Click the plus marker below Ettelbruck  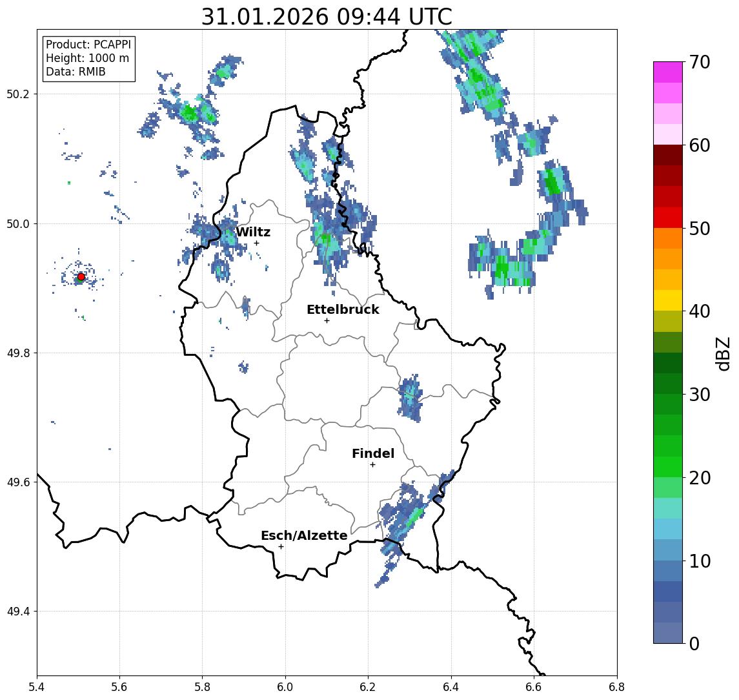pyautogui.click(x=327, y=321)
